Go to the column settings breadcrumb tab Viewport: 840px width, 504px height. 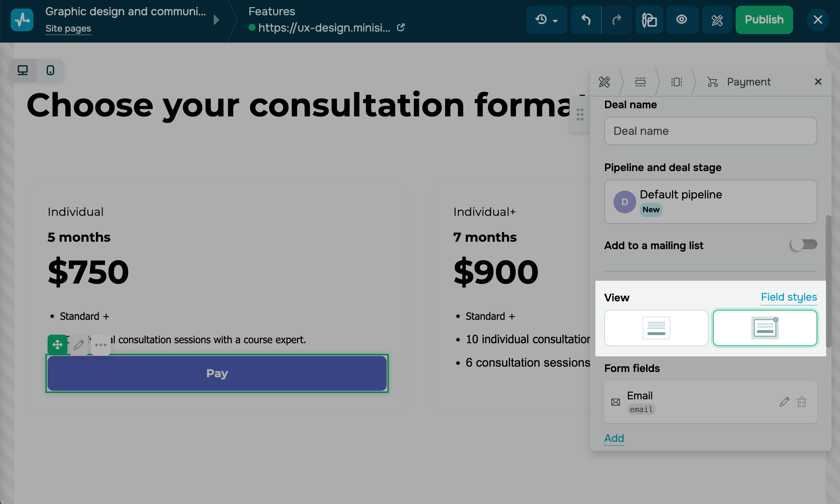point(676,82)
